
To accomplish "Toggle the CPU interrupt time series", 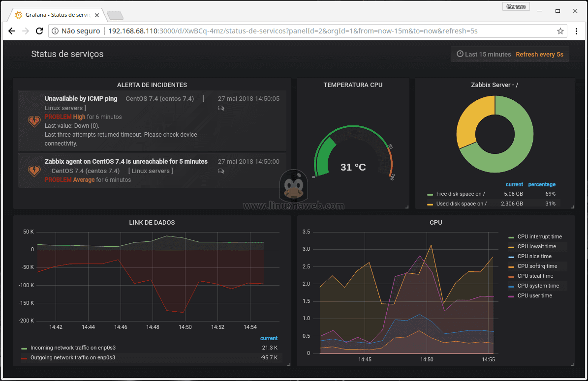I will click(540, 237).
